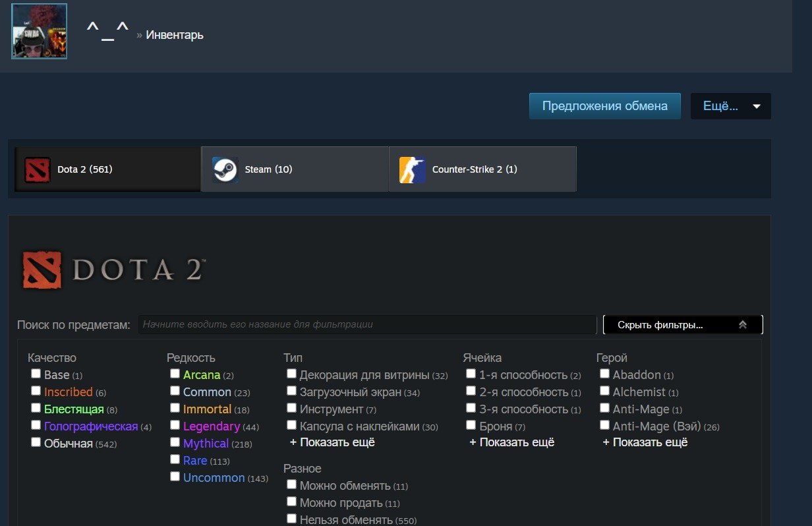Click the Инвентарь breadcrumb link

(175, 35)
